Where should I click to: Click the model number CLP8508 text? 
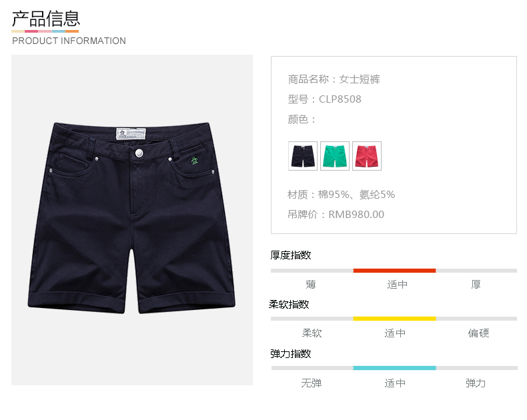tap(340, 99)
